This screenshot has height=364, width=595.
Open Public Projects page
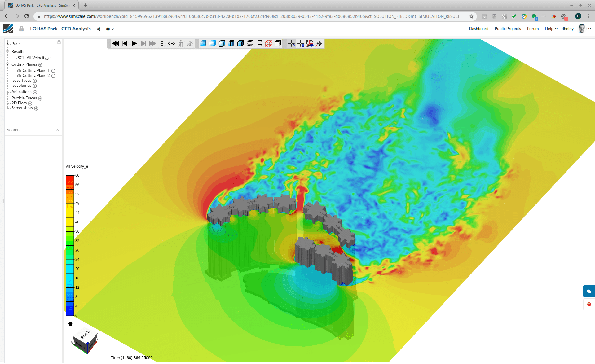point(508,29)
